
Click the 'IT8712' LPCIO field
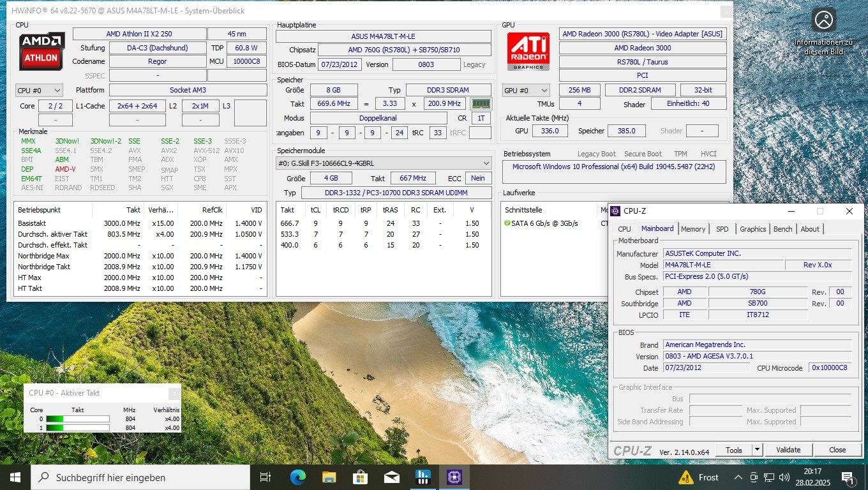[x=758, y=315]
